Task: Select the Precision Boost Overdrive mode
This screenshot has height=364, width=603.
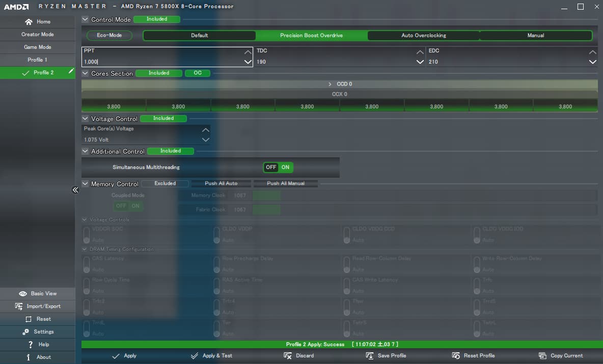Action: point(312,35)
